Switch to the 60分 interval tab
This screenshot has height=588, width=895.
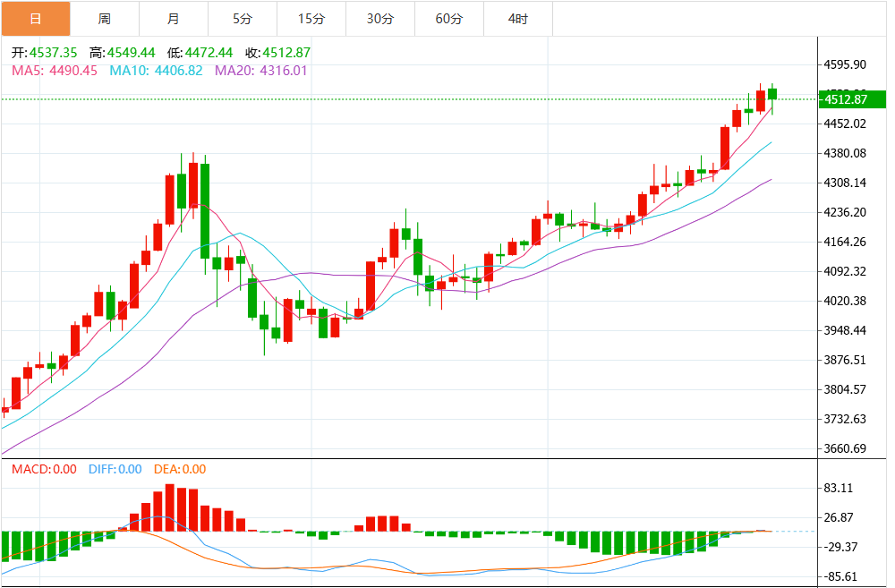pyautogui.click(x=449, y=18)
